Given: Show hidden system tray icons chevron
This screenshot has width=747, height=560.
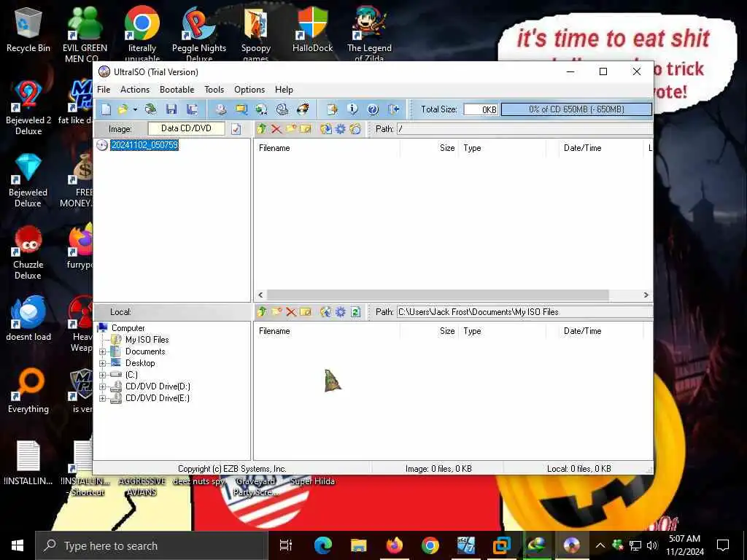Looking at the screenshot, I should (600, 545).
